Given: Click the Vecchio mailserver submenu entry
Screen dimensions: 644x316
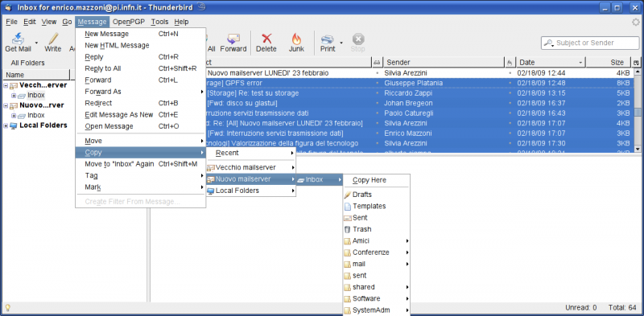Looking at the screenshot, I should tap(250, 167).
